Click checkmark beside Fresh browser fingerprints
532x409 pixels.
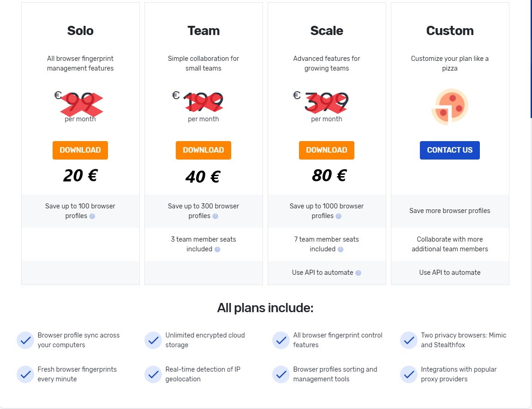25,374
